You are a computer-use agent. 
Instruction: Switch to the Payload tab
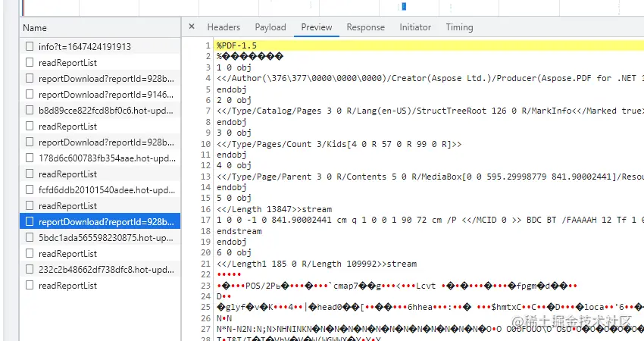(x=270, y=27)
